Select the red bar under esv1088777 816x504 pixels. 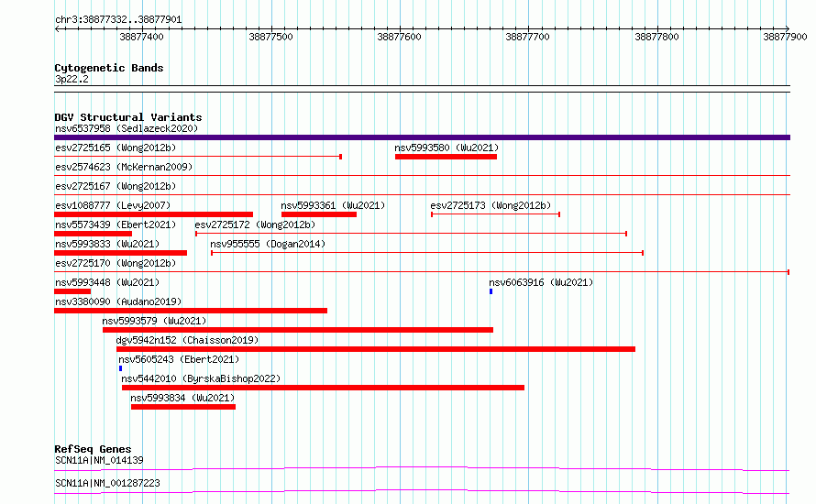[153, 214]
